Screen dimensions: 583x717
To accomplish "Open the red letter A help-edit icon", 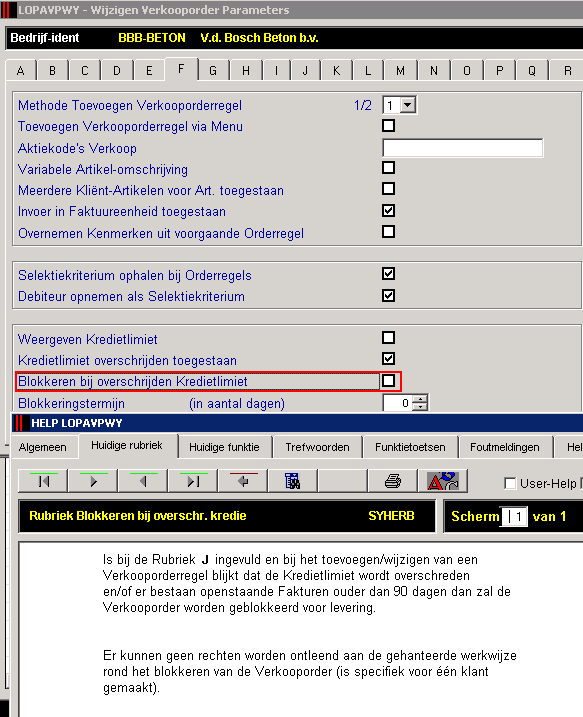I will pyautogui.click(x=443, y=481).
